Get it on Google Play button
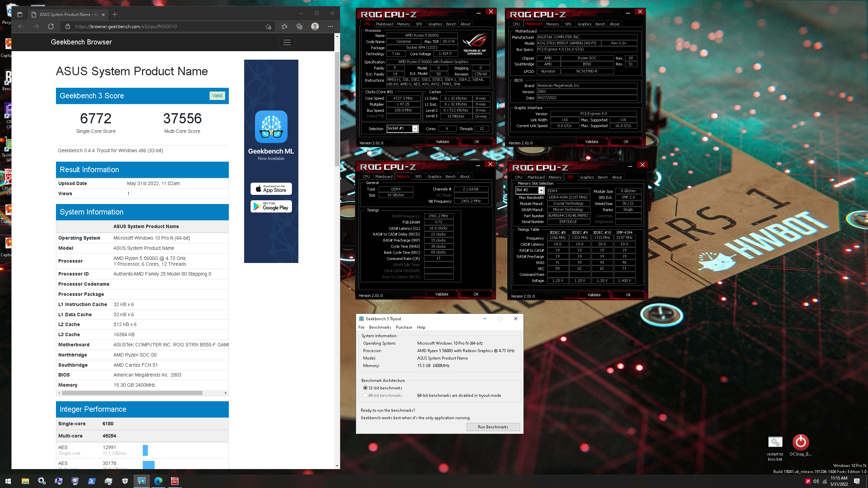Viewport: 868px width, 488px height. click(271, 206)
